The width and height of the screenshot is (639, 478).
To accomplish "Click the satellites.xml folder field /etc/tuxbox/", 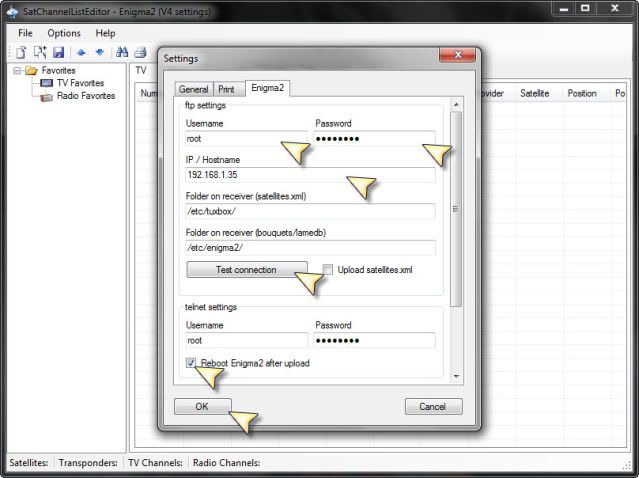I will click(x=310, y=211).
